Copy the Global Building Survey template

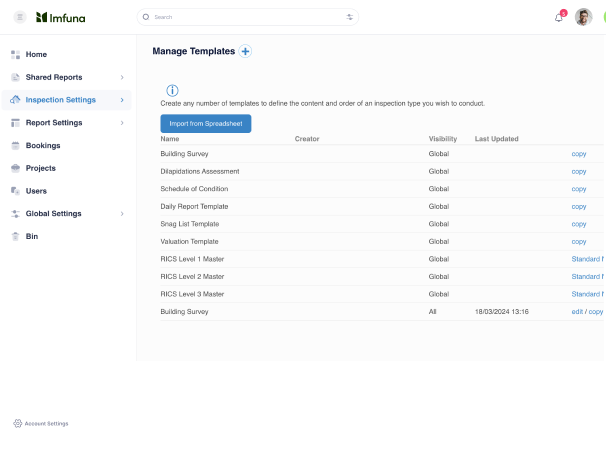579,154
